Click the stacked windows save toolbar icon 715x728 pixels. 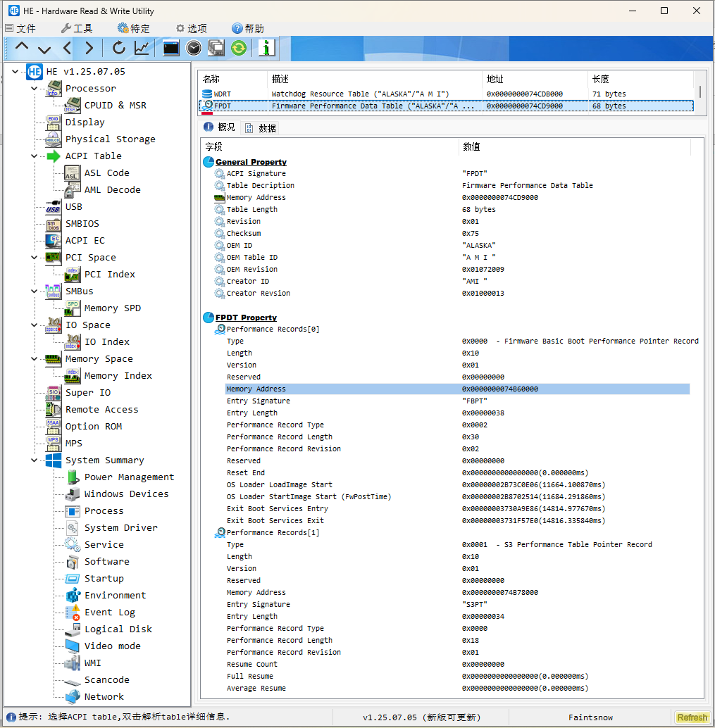point(216,48)
